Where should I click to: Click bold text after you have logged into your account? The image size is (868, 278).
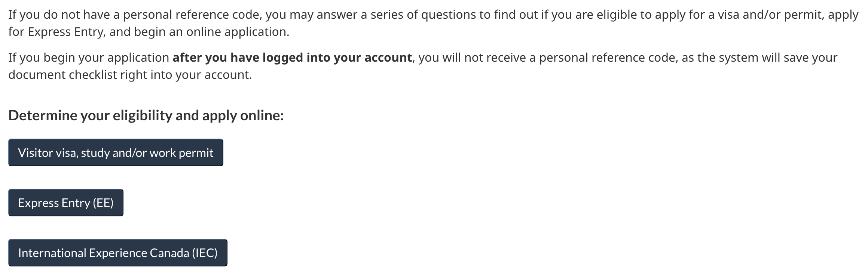tap(292, 58)
